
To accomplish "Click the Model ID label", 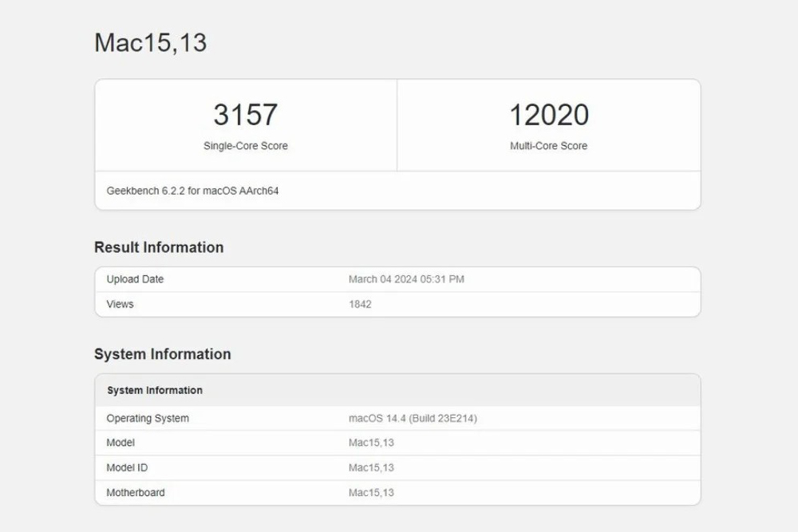I will [x=127, y=467].
